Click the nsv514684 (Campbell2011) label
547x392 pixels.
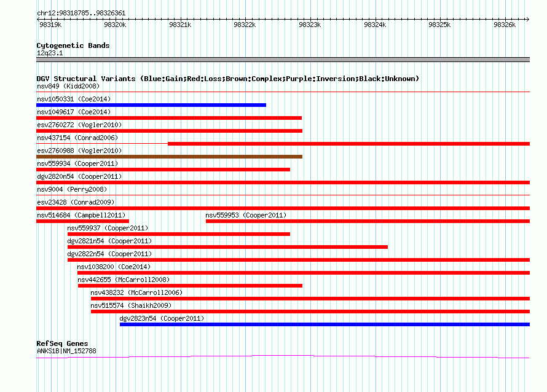click(81, 215)
